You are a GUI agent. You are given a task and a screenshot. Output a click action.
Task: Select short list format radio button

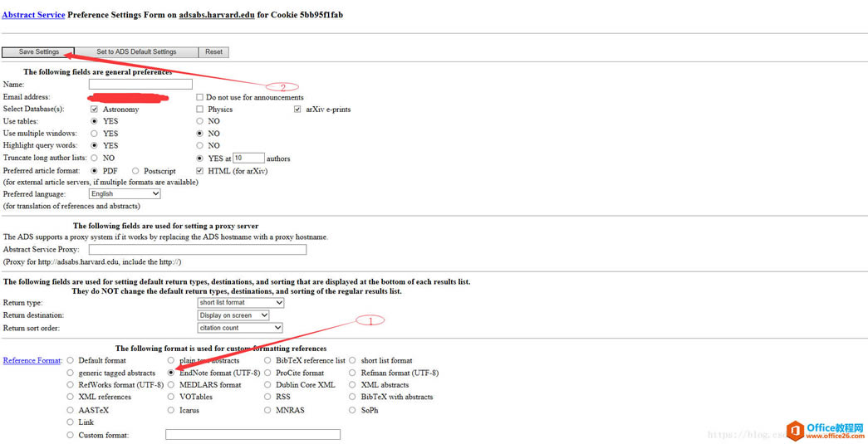[353, 360]
